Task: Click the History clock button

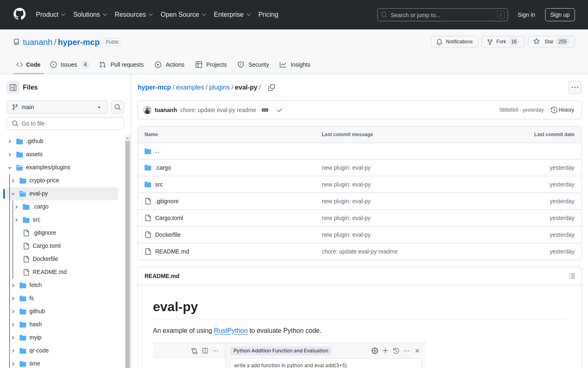Action: point(562,110)
